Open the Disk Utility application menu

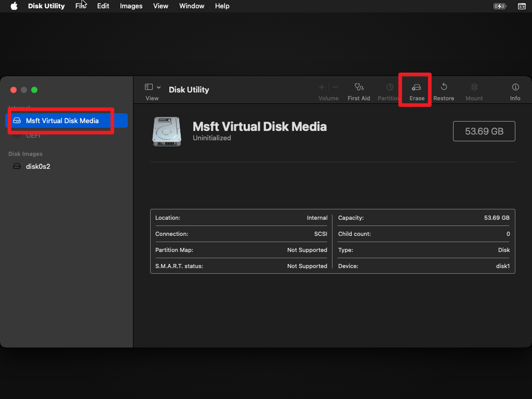[46, 6]
